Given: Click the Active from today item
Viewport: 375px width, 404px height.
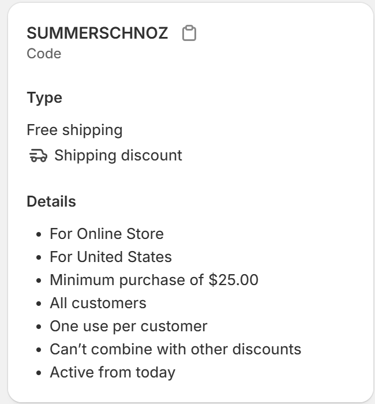Looking at the screenshot, I should pos(112,372).
